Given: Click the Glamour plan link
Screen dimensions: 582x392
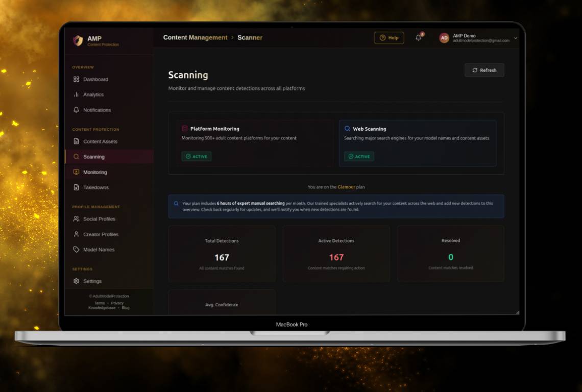Looking at the screenshot, I should 347,187.
